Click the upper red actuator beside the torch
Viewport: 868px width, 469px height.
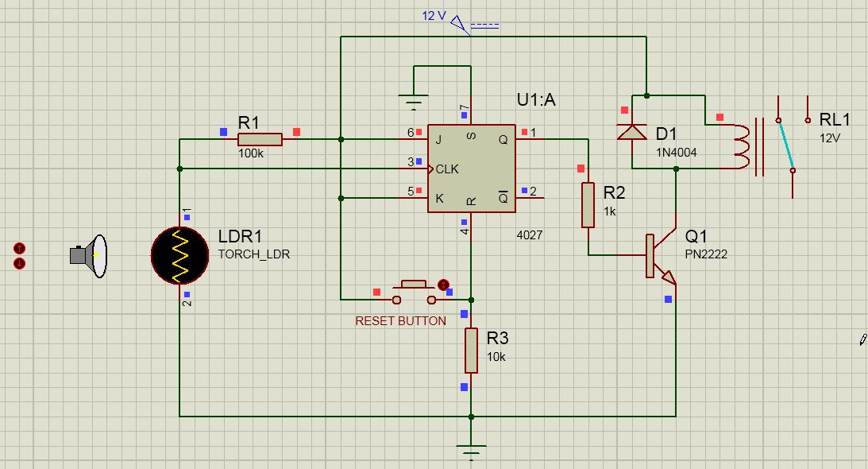coord(19,248)
